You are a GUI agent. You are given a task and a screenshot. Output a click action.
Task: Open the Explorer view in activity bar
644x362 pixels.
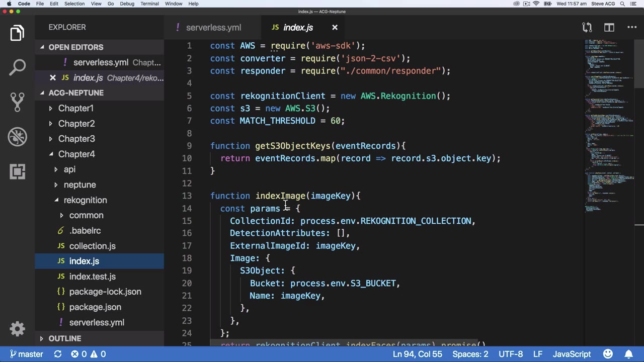pyautogui.click(x=17, y=33)
